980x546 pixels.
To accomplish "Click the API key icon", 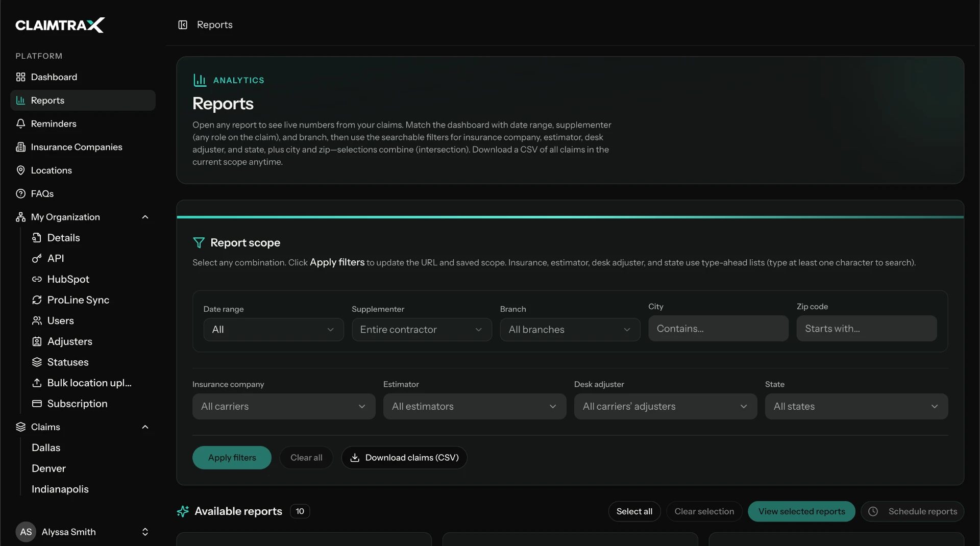I will click(37, 259).
